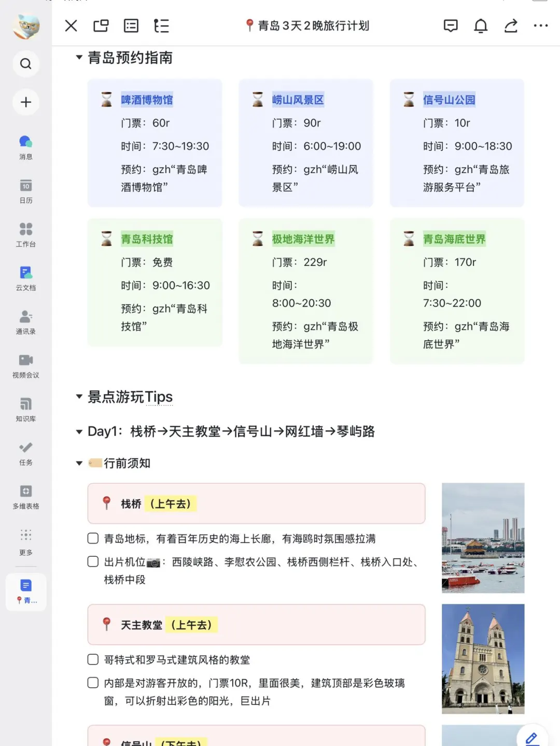
Task: Click the 啤酒博物馆 card title
Action: coord(147,100)
